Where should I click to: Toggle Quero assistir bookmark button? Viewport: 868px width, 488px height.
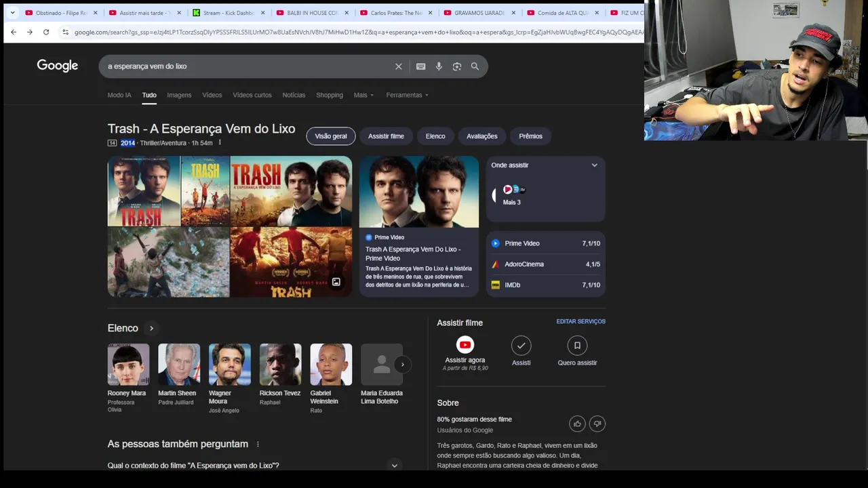pyautogui.click(x=577, y=346)
